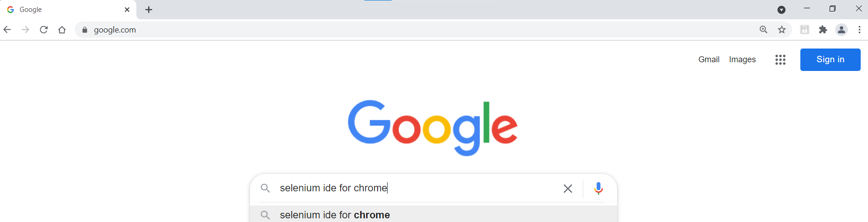Click the Sign in button
This screenshot has width=868, height=222.
830,60
